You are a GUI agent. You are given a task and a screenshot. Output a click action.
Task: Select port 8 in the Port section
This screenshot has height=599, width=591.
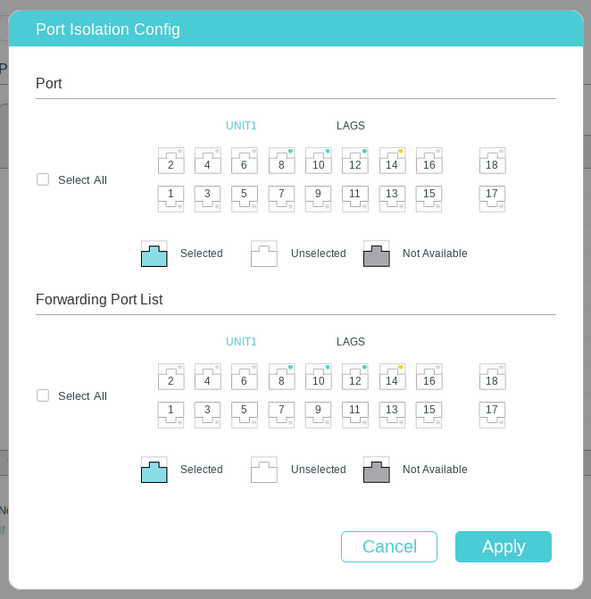tap(282, 161)
